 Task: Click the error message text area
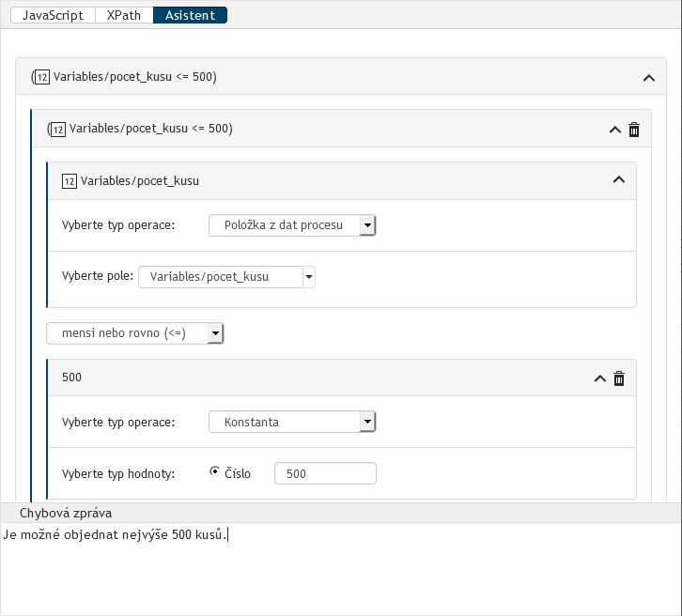[341, 569]
